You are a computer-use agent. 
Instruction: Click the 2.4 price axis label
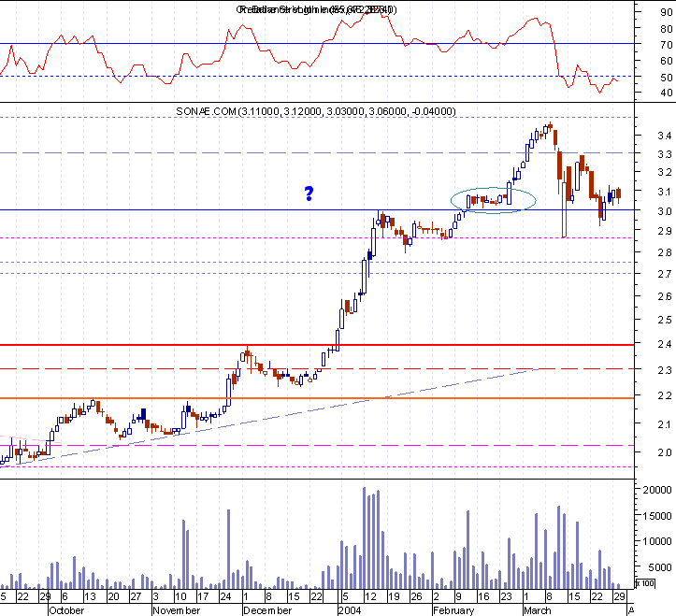(x=665, y=344)
